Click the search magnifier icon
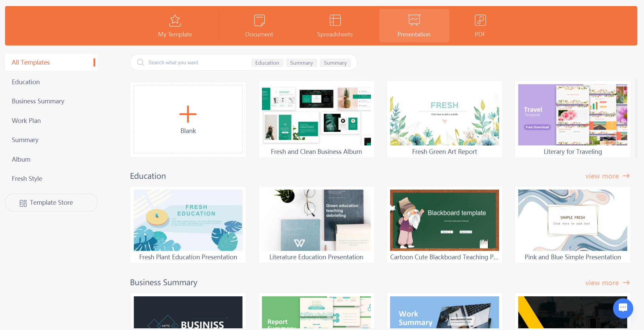Viewport: 644px width, 330px height. [140, 62]
